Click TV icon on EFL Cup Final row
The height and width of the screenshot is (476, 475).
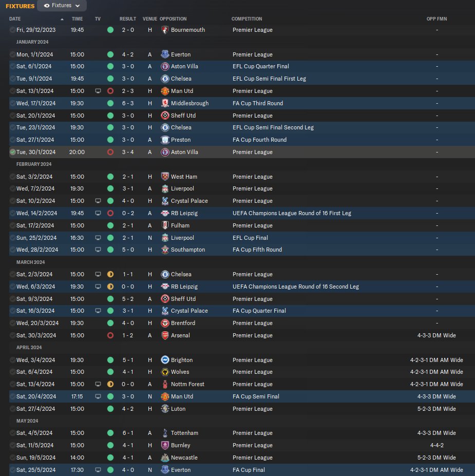pyautogui.click(x=98, y=238)
